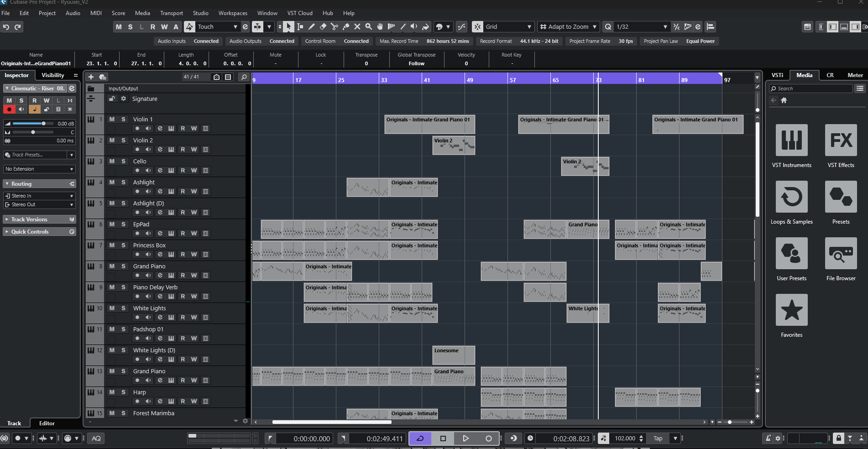The height and width of the screenshot is (449, 868).
Task: Enable Write automation on Violin 2 track
Action: tap(194, 149)
